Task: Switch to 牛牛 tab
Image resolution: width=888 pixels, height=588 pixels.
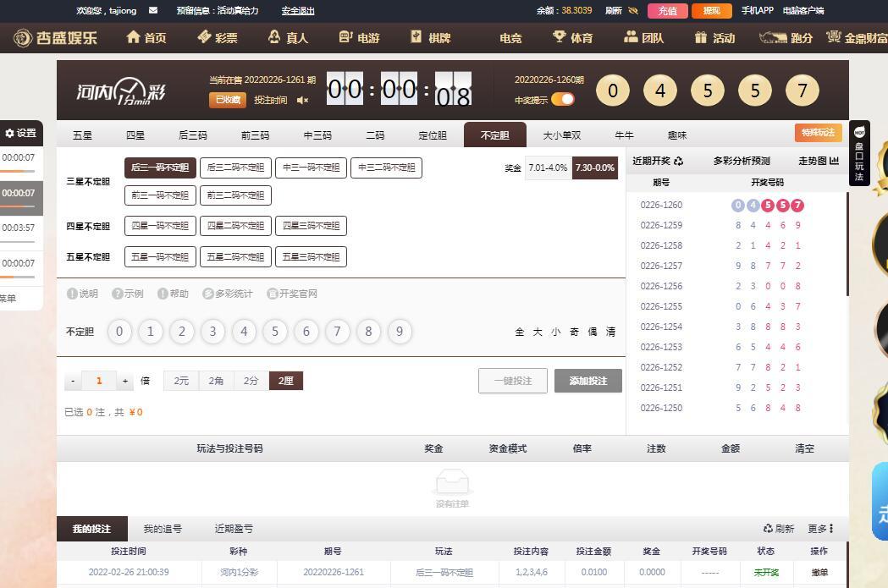Action: (x=624, y=135)
